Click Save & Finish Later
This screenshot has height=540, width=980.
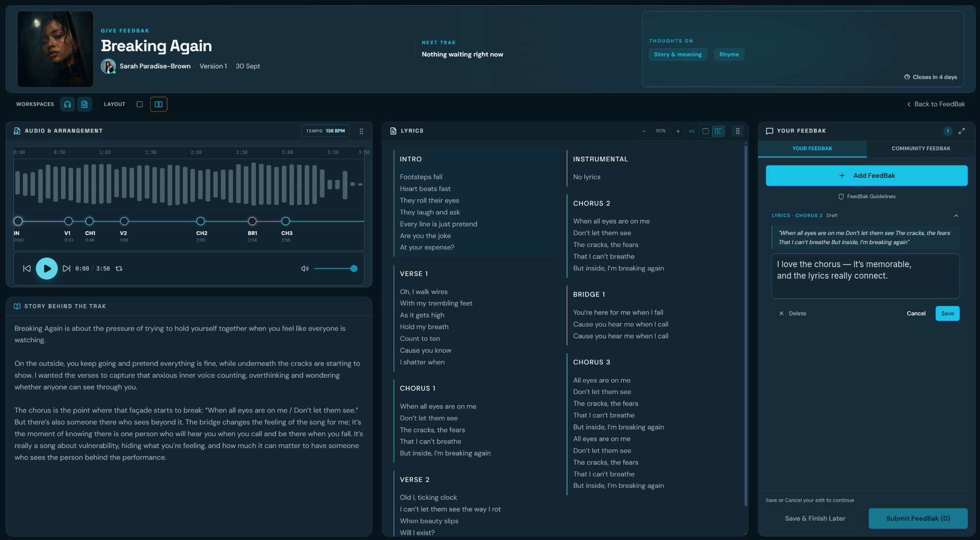coord(815,518)
